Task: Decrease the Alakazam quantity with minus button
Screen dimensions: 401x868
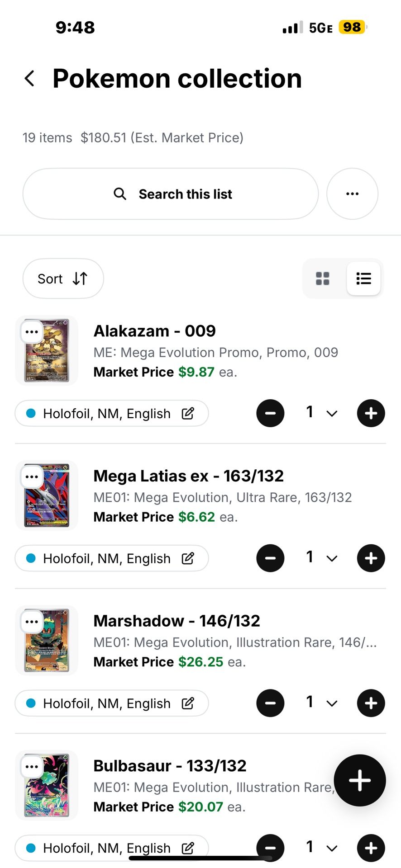Action: click(270, 413)
